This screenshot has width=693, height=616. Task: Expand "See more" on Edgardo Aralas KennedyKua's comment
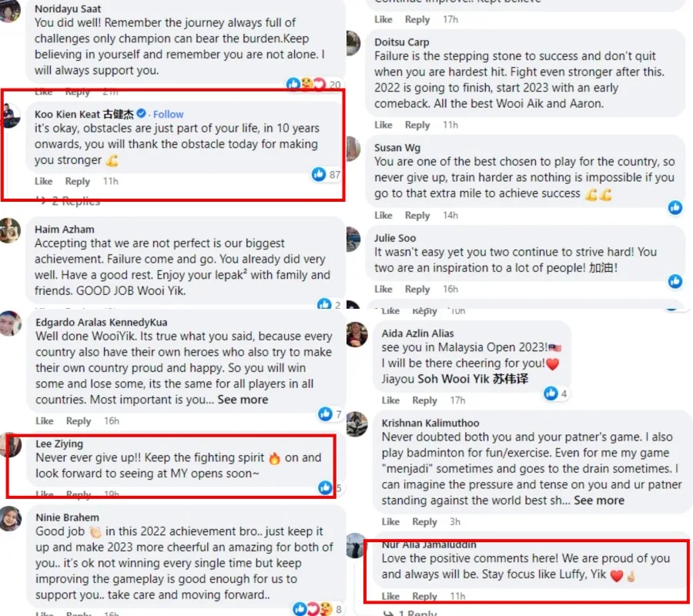point(243,400)
